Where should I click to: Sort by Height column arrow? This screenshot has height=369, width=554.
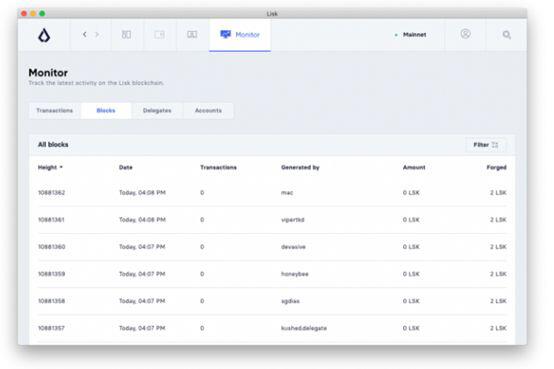[x=61, y=167]
